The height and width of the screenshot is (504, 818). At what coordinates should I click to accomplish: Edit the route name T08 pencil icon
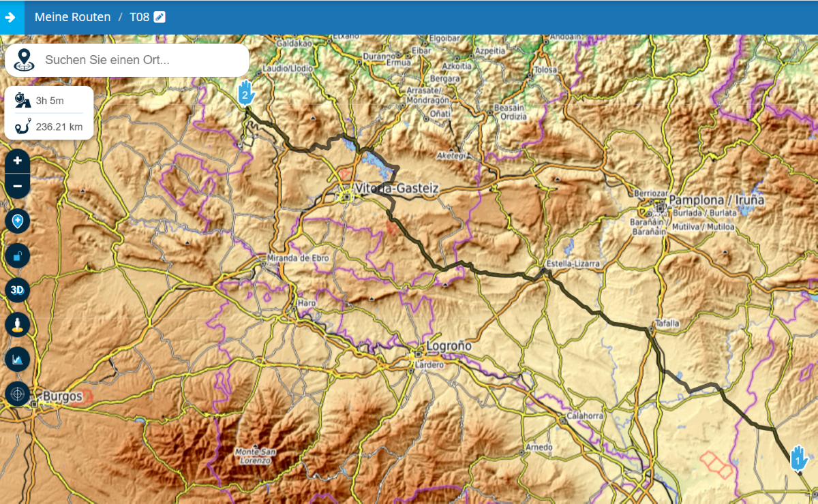point(160,17)
